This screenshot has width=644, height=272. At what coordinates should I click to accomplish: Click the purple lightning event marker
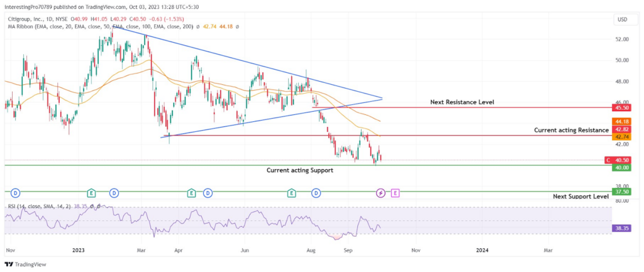click(380, 192)
